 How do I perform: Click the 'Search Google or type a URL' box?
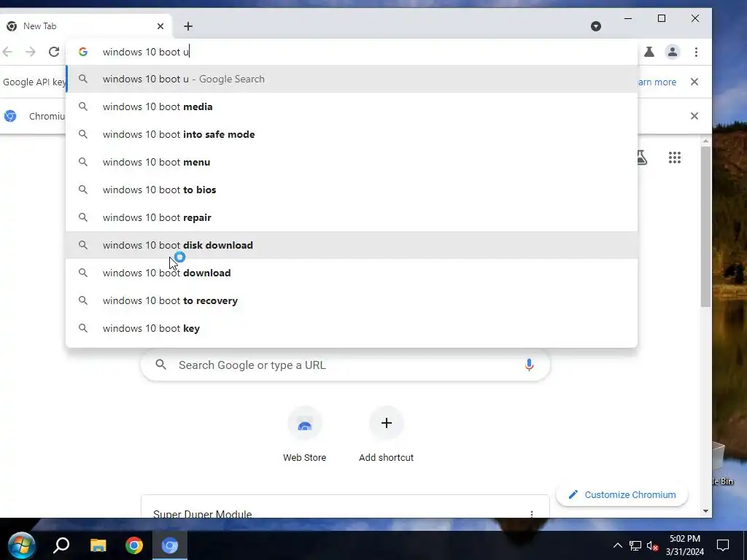[x=345, y=365]
